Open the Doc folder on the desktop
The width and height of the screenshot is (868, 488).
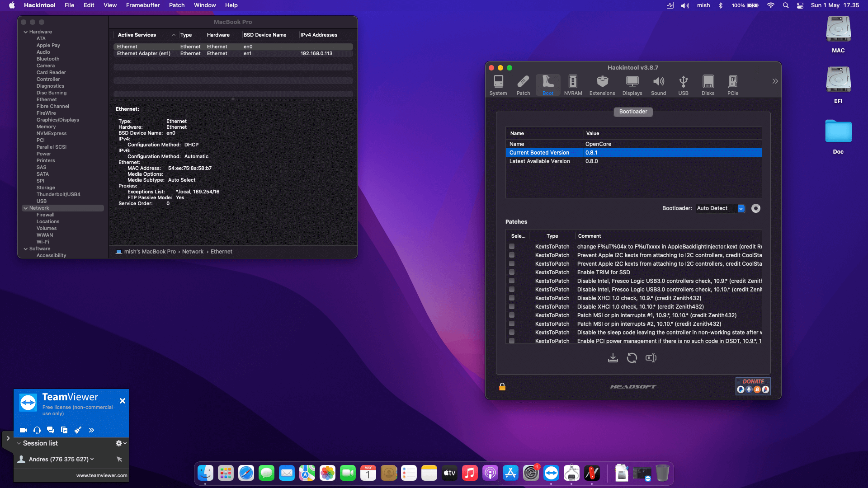click(838, 136)
